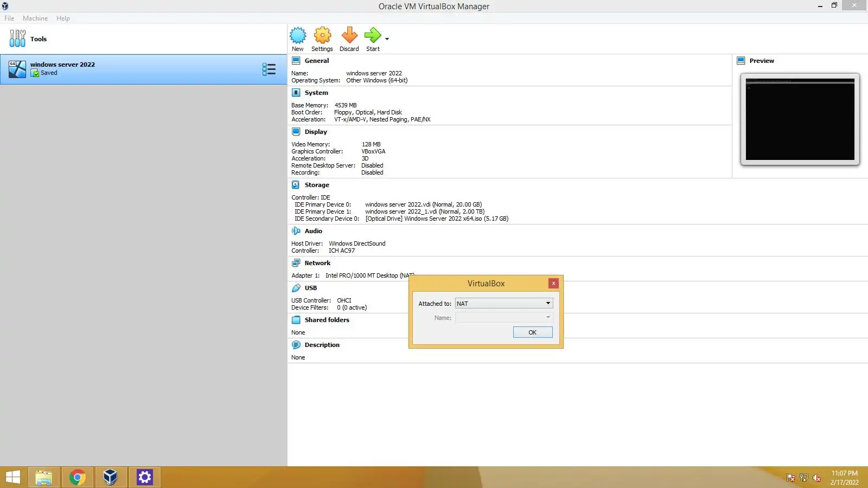This screenshot has height=488, width=868.
Task: Open the VM list menu icon
Action: (x=269, y=69)
